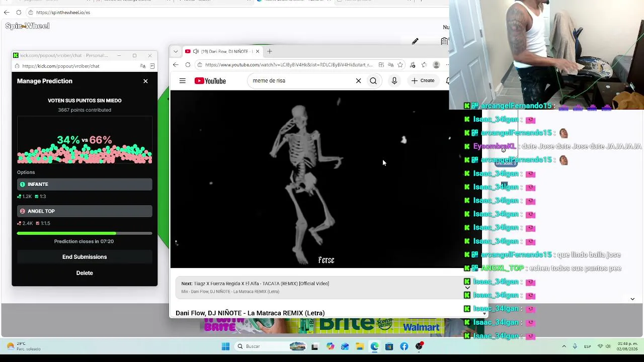This screenshot has width=644, height=362.
Task: Open YouTube hamburger guide menu
Action: point(183,81)
